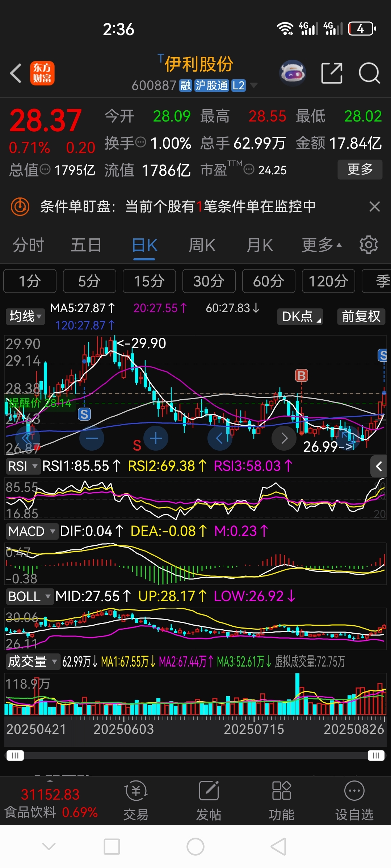Expand stock title dropdown arrow after L2

pos(254,85)
